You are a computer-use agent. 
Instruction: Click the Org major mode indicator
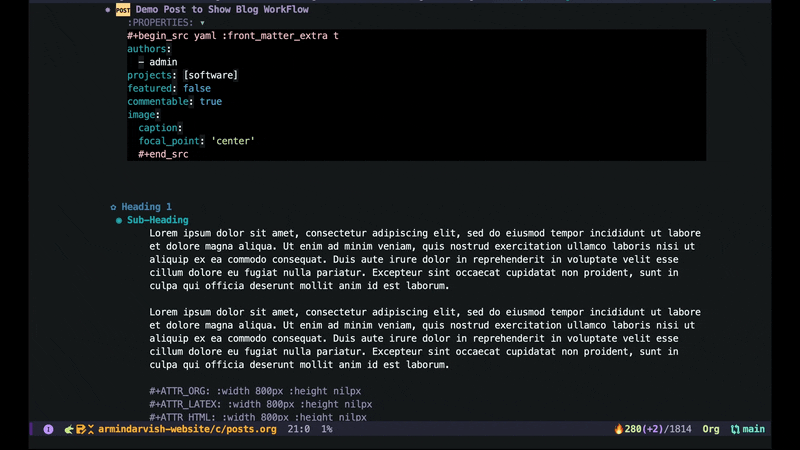tap(711, 429)
